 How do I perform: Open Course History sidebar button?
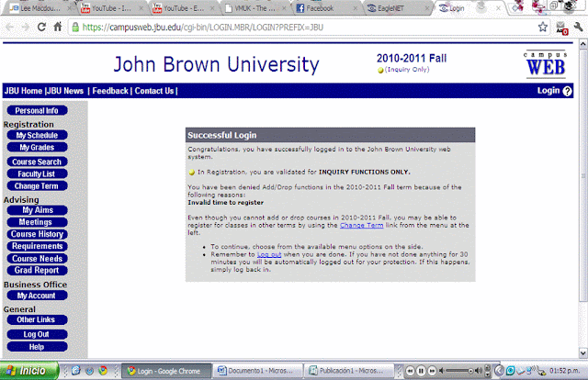37,234
